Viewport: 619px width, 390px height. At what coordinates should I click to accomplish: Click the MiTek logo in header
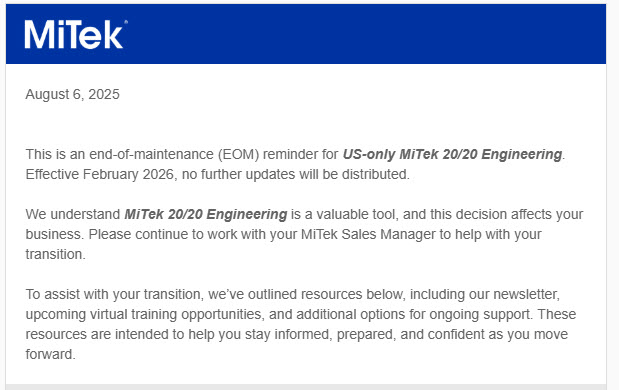click(75, 35)
